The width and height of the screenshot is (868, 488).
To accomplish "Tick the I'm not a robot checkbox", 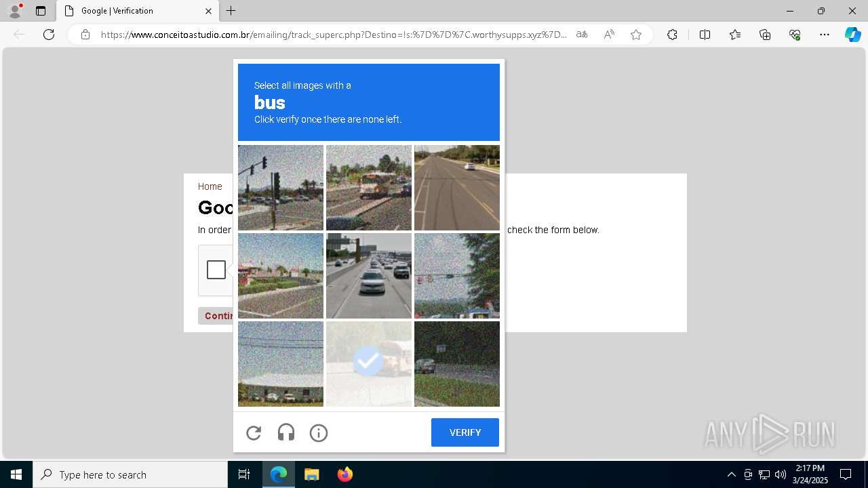I will coord(216,270).
